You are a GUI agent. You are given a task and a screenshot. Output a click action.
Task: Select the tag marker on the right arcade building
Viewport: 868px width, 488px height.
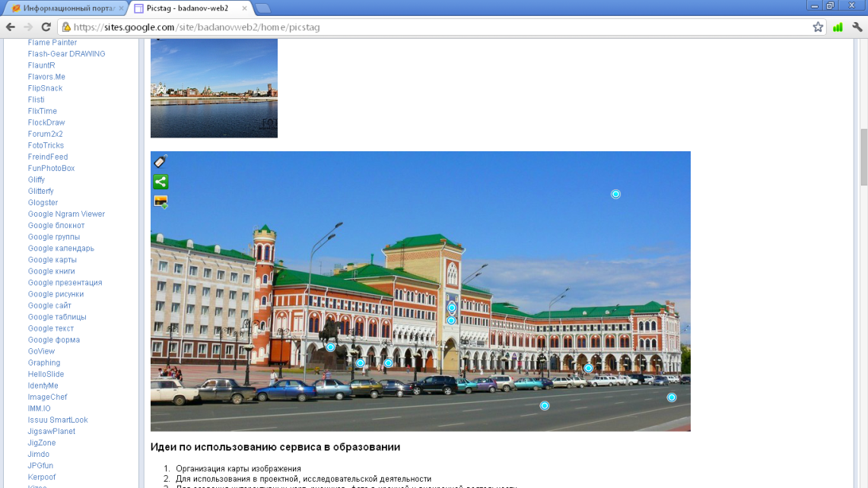click(x=589, y=368)
